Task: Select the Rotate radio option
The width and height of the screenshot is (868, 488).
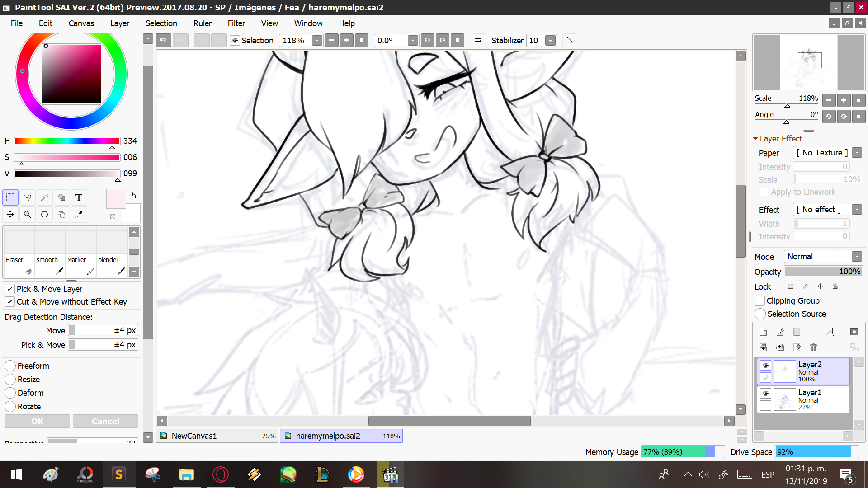Action: click(x=10, y=407)
